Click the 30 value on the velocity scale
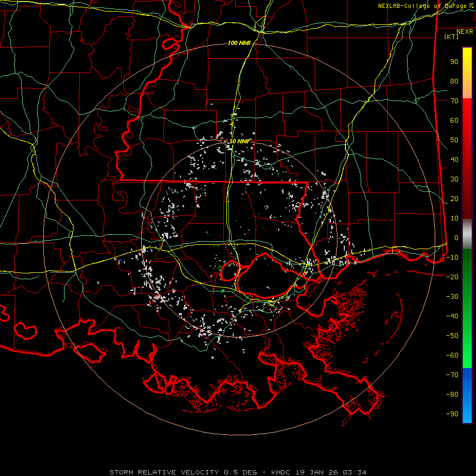 tap(454, 179)
